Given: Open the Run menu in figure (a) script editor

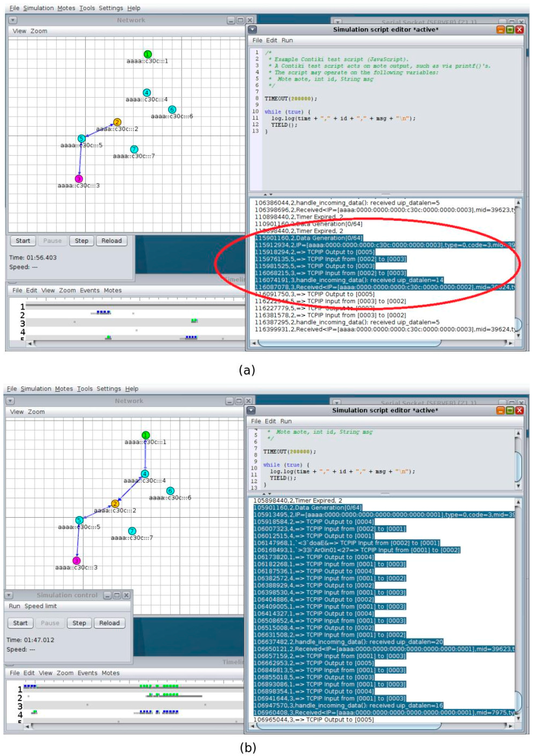Looking at the screenshot, I should tap(287, 40).
